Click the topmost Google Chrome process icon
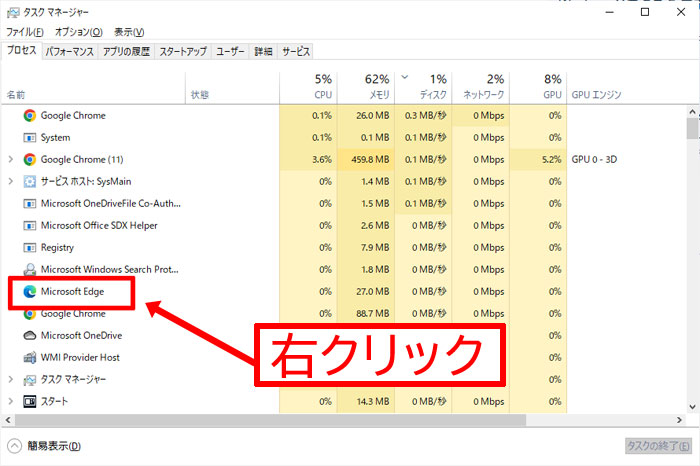 tap(29, 115)
